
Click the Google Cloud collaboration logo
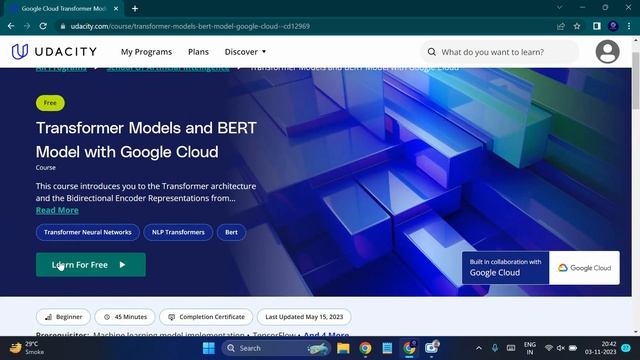click(x=584, y=268)
